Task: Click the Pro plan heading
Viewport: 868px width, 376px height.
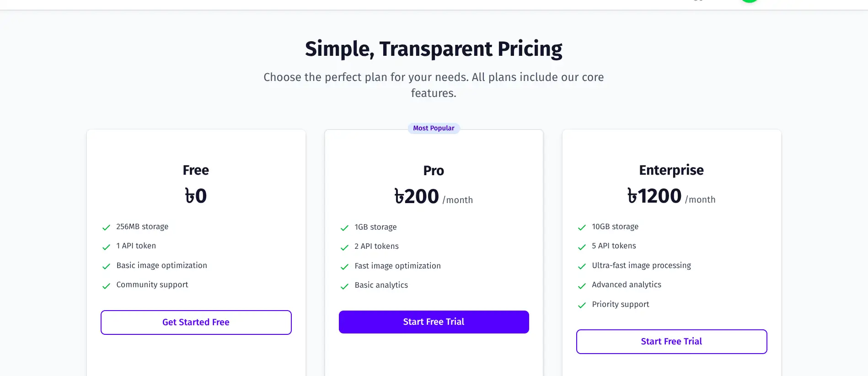Action: point(434,171)
